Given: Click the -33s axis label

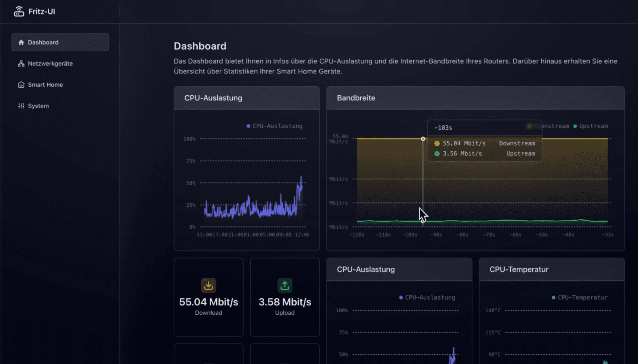Looking at the screenshot, I should tap(608, 235).
